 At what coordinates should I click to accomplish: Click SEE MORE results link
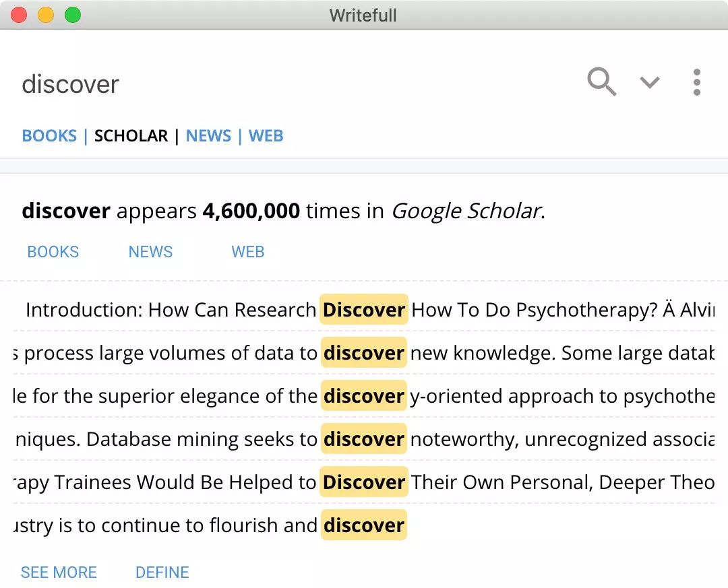[x=59, y=573]
